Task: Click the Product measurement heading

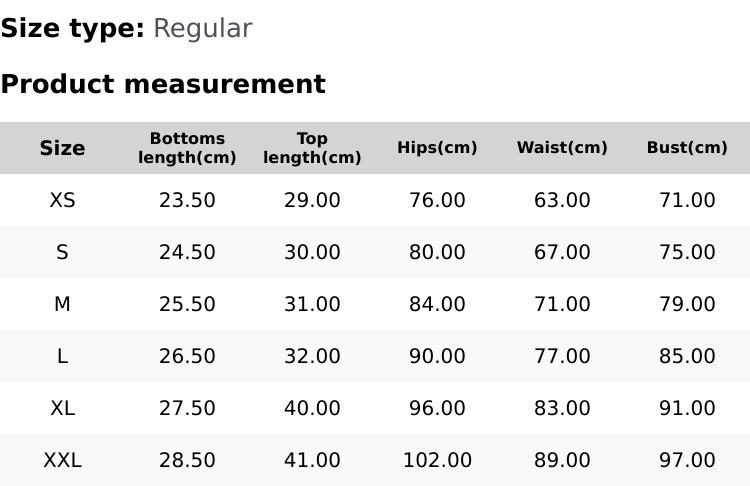Action: [163, 84]
